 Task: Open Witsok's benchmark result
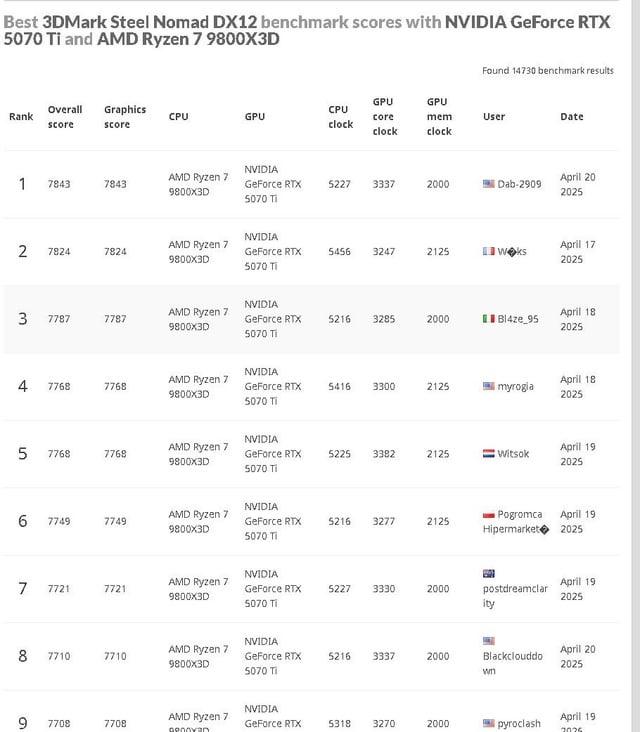(513, 454)
